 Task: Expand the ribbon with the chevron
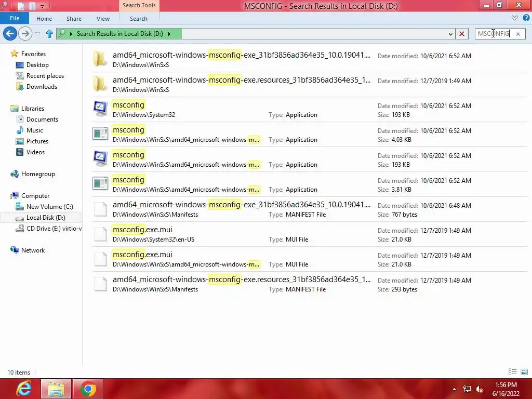tap(515, 18)
